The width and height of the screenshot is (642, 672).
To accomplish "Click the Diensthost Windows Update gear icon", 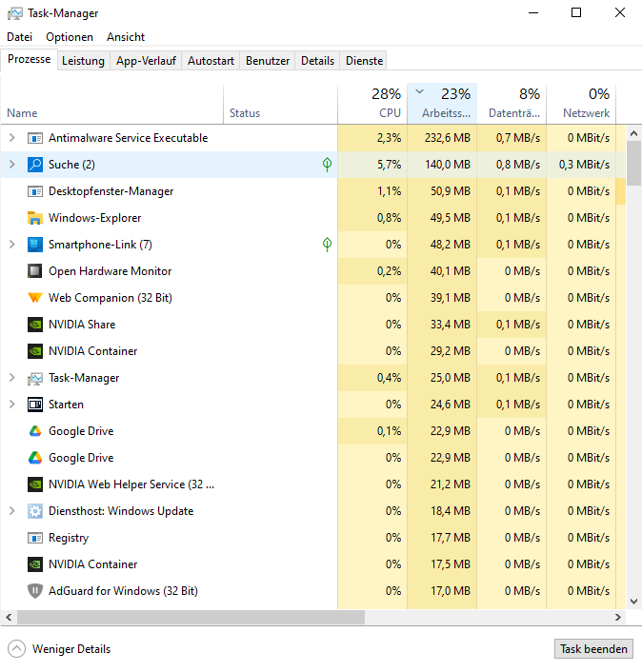I will point(34,511).
